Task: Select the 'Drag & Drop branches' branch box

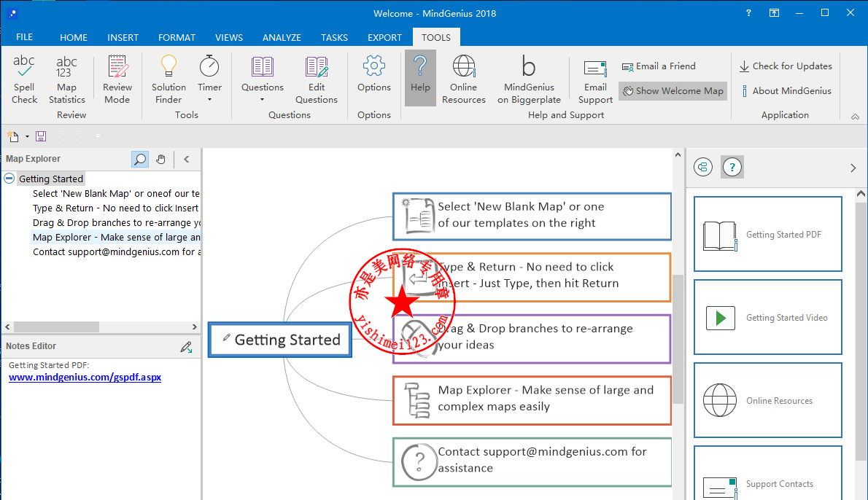Action: [532, 338]
